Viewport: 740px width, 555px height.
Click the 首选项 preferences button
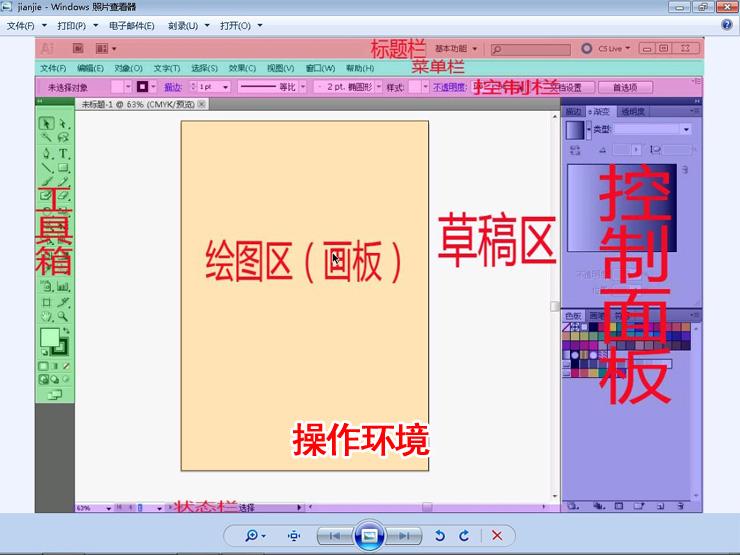pyautogui.click(x=630, y=87)
